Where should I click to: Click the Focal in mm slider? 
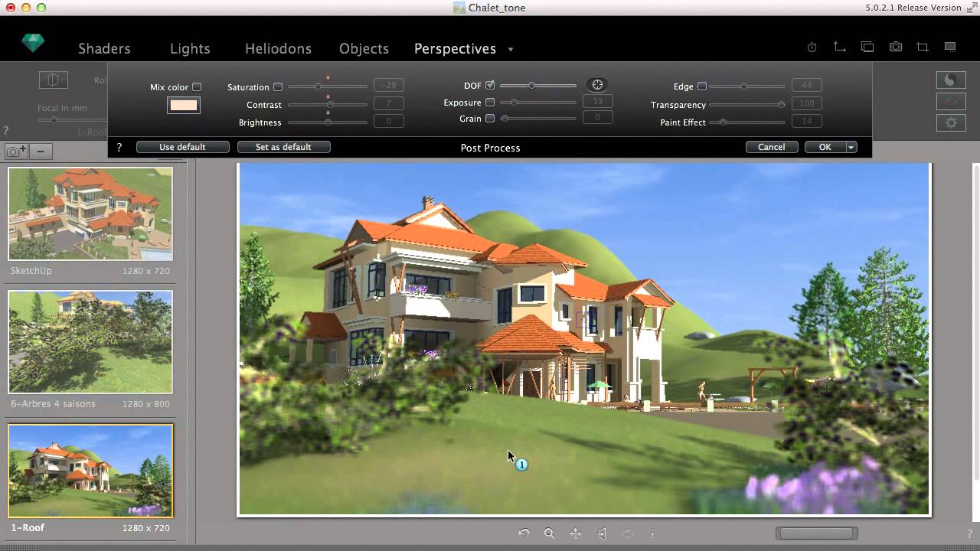(73, 119)
